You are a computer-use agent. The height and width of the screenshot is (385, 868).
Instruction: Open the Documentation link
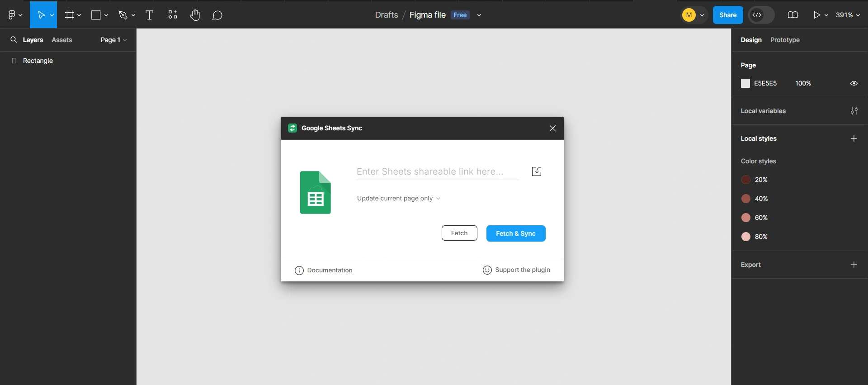coord(324,270)
